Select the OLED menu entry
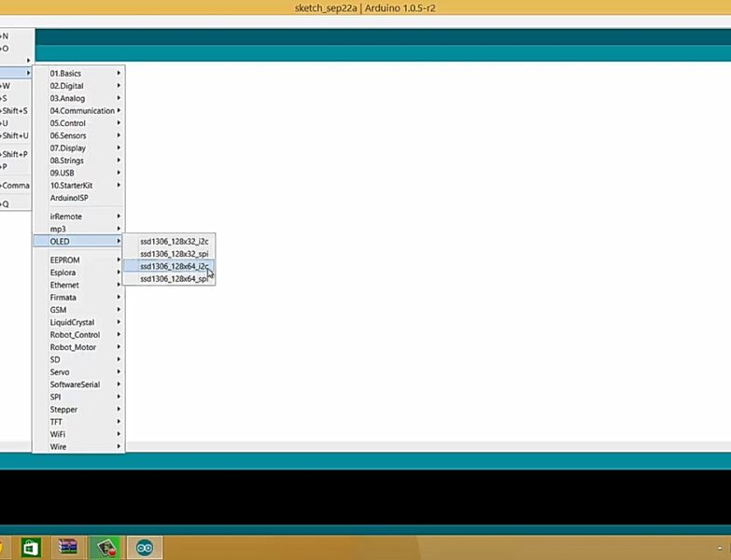Viewport: 731px width, 560px height. click(x=78, y=242)
